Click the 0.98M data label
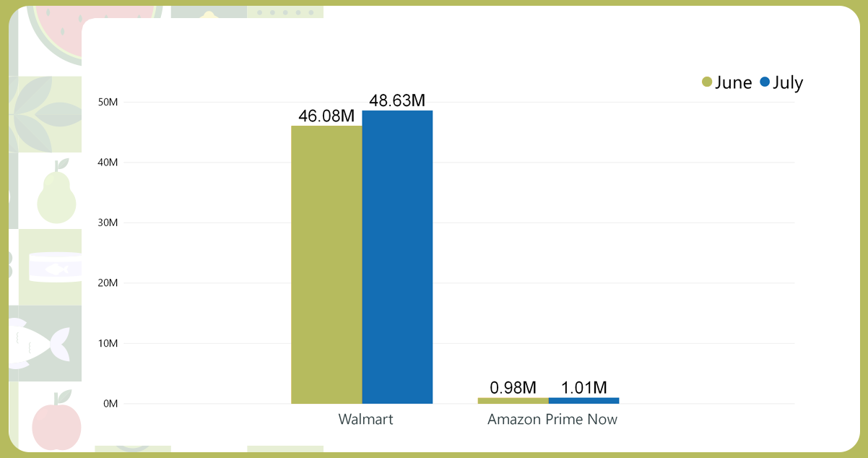The height and width of the screenshot is (458, 868). (x=513, y=387)
